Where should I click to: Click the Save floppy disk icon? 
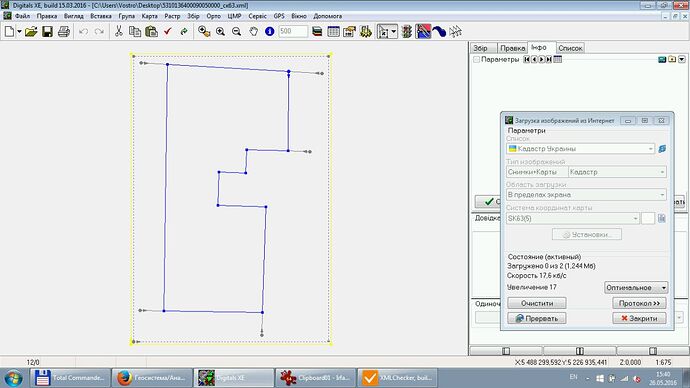click(x=47, y=32)
